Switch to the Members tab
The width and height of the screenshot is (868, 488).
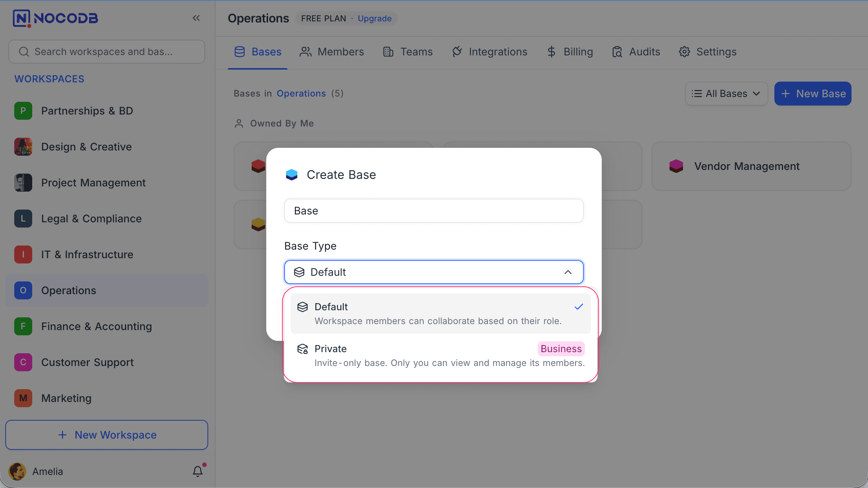coord(332,52)
